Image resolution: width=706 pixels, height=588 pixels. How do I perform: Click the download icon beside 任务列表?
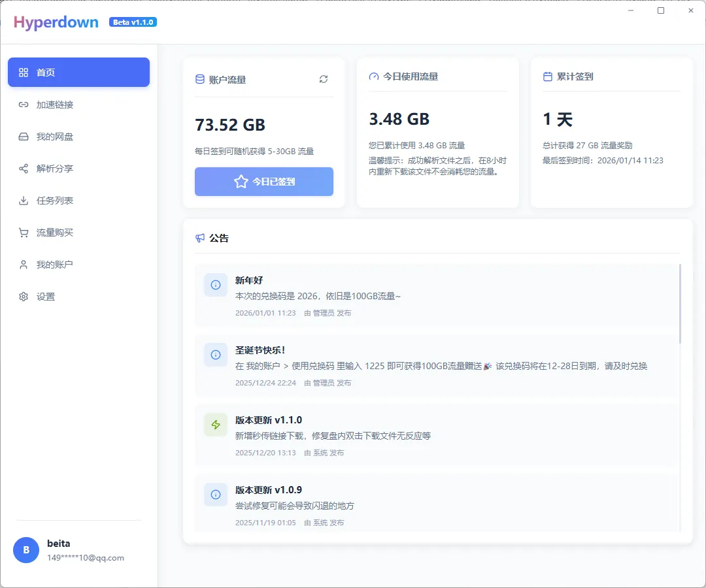pyautogui.click(x=24, y=200)
